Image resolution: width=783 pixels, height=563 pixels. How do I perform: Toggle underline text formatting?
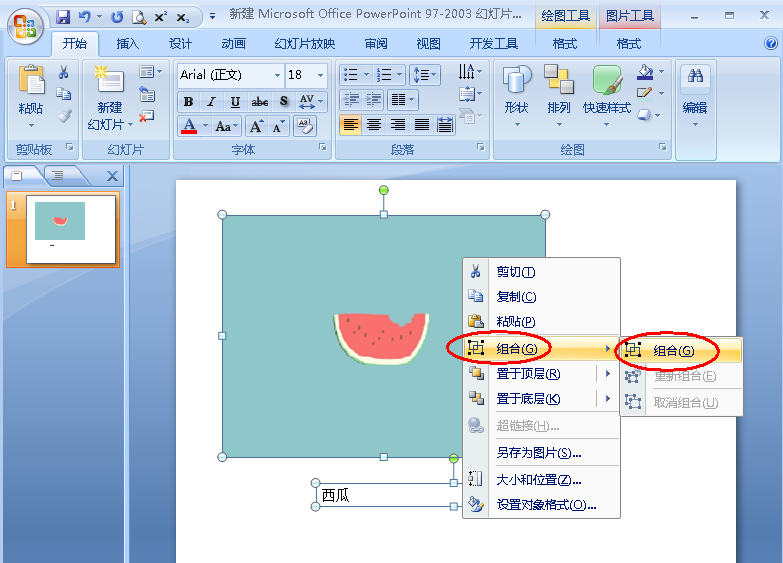235,101
